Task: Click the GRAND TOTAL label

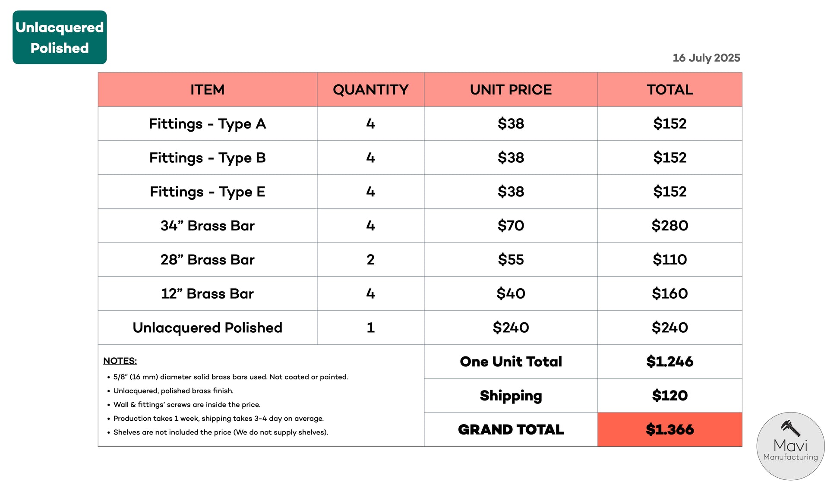Action: [x=511, y=429]
